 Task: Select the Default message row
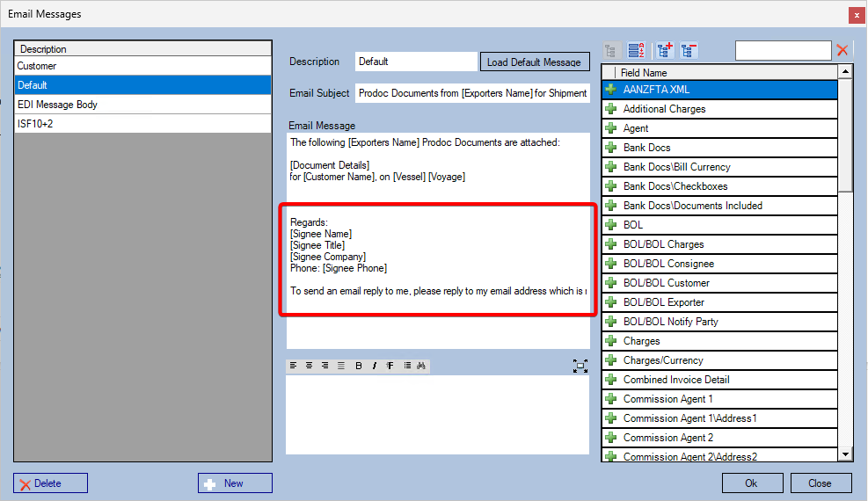click(x=142, y=85)
